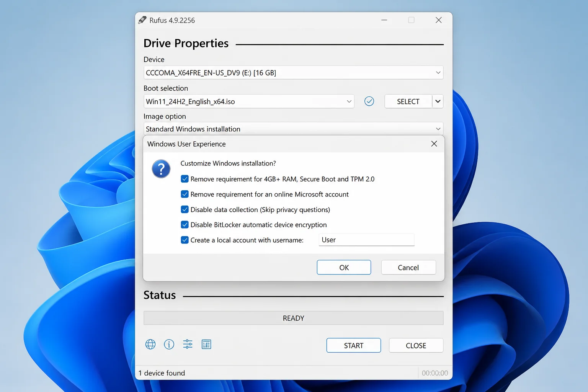Click the SELECT button
This screenshot has height=392, width=588.
(x=408, y=101)
